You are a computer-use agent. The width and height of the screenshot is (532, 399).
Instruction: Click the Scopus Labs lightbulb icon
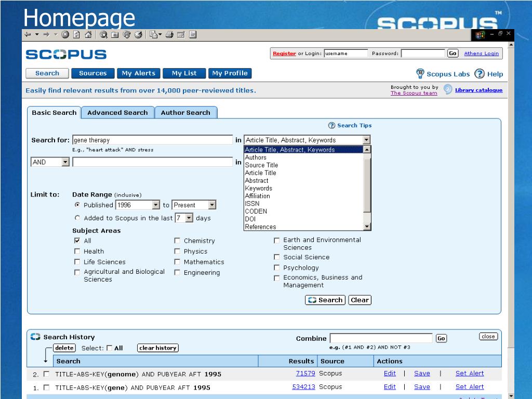[420, 73]
